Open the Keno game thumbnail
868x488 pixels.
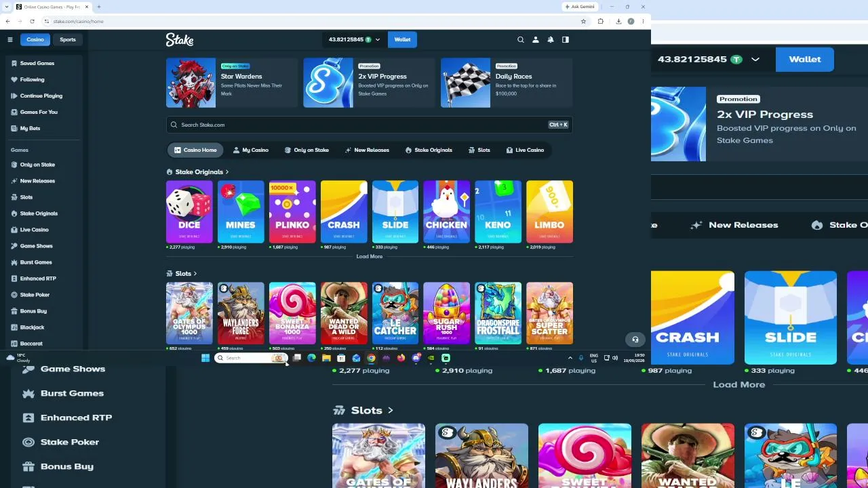click(498, 211)
